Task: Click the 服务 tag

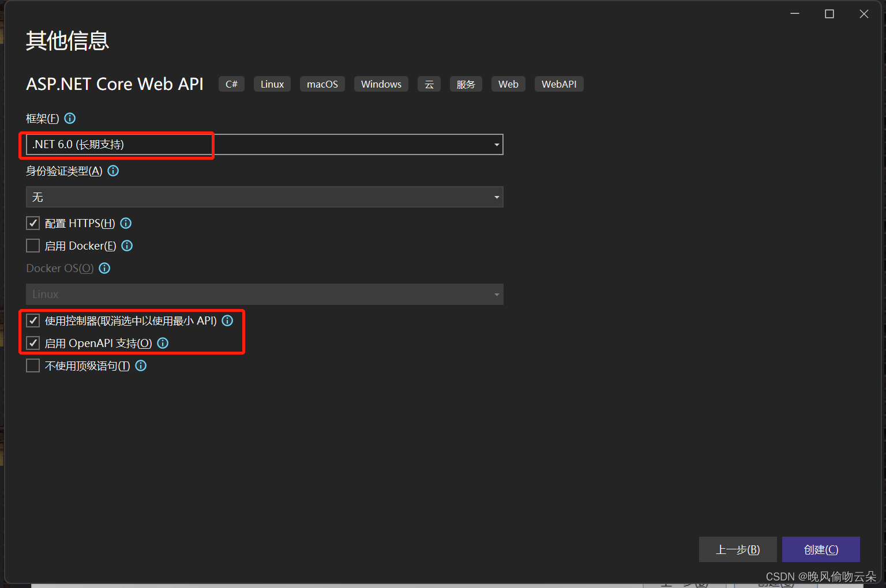Action: [x=466, y=84]
